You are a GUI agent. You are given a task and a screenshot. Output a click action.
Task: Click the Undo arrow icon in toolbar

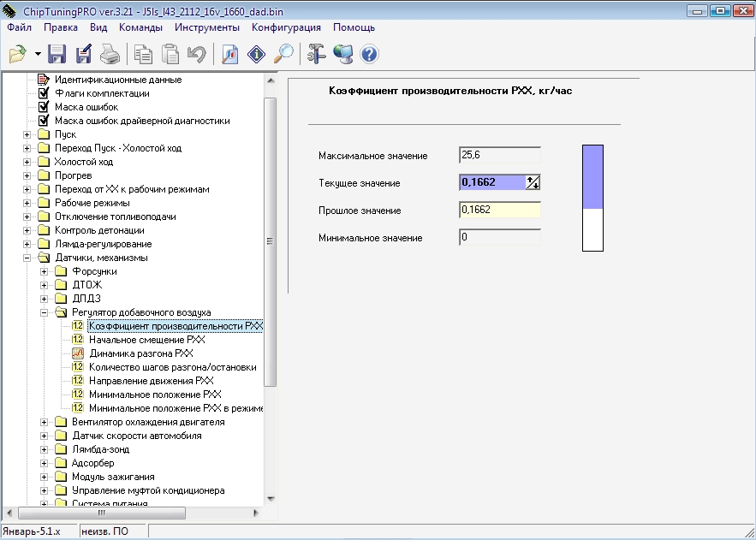pos(196,55)
